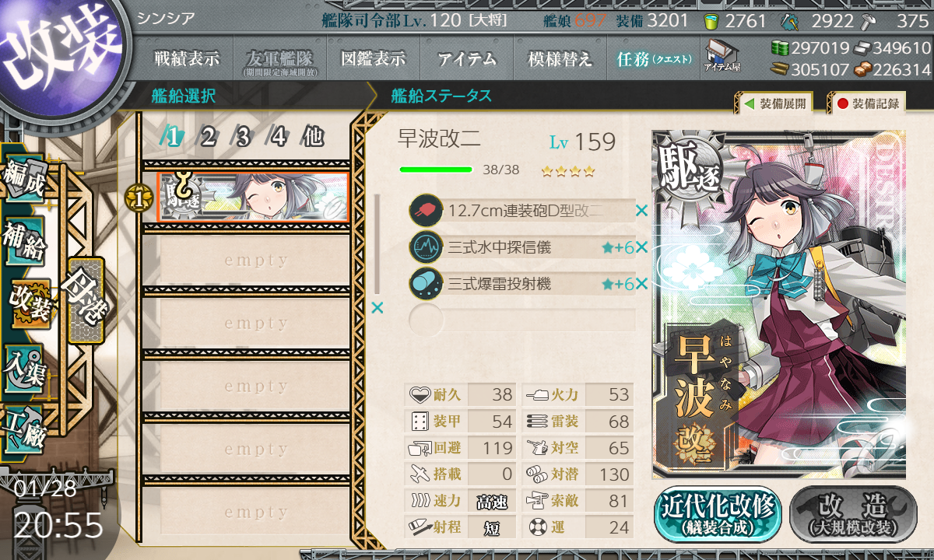Click the 三式水中探信儀 sonar equipment icon
The width and height of the screenshot is (934, 560).
[x=426, y=247]
